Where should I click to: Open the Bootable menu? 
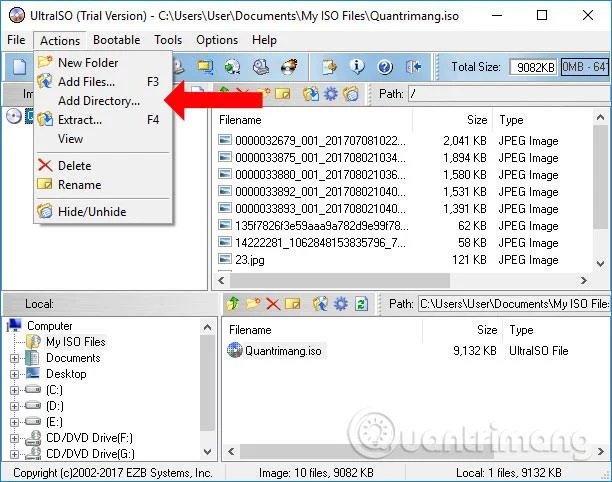[117, 40]
